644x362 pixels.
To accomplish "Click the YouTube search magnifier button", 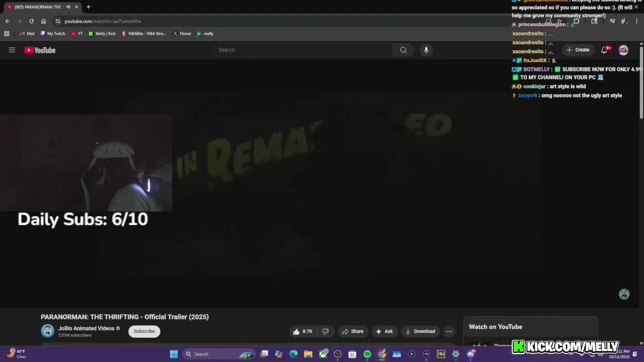I will click(x=403, y=50).
